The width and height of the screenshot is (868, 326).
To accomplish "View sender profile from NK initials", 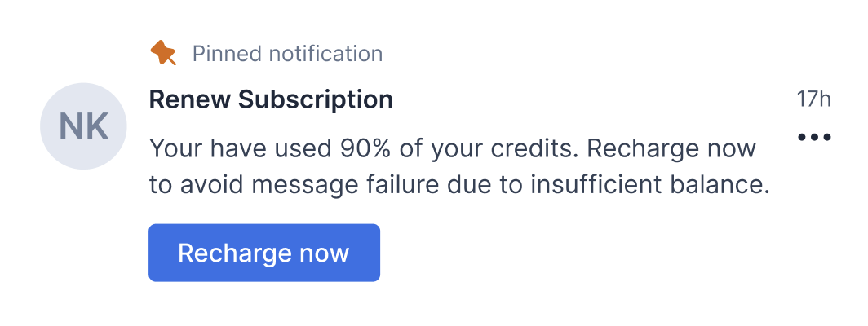I will (x=83, y=126).
